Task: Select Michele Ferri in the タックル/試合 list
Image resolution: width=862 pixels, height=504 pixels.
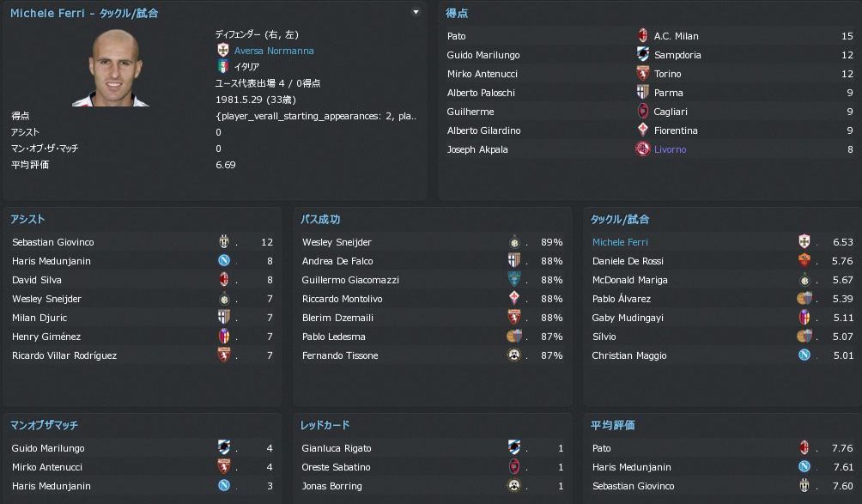Action: point(620,242)
